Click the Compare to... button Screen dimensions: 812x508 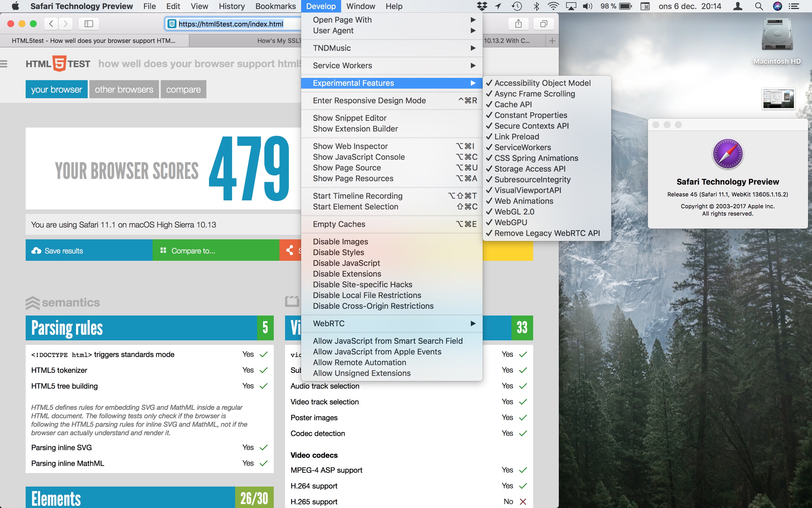pyautogui.click(x=216, y=250)
